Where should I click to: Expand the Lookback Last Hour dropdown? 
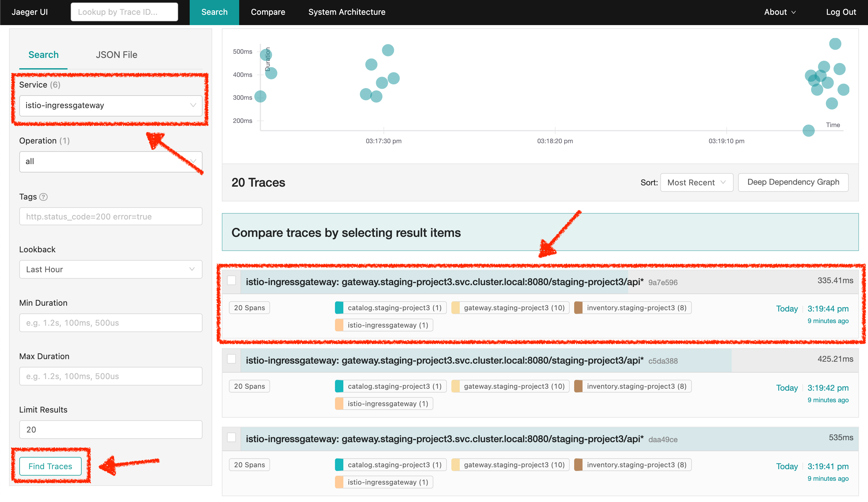(x=110, y=269)
